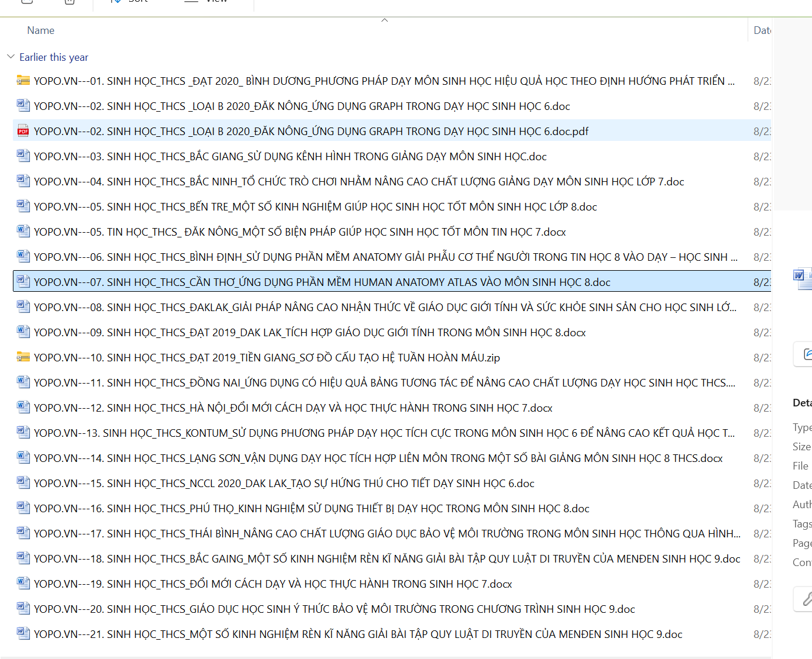This screenshot has width=812, height=659.
Task: Sort files by the Name column header
Action: tap(40, 30)
